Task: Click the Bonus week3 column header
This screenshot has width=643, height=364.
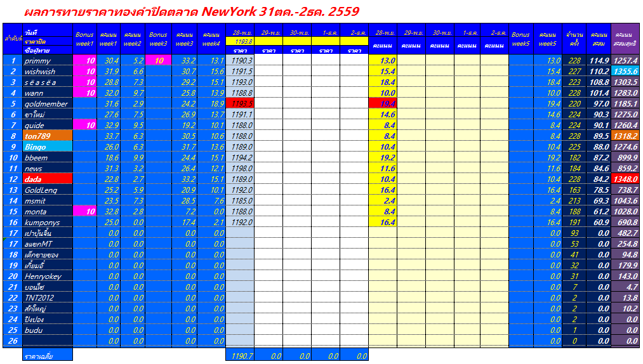Action: [x=158, y=39]
